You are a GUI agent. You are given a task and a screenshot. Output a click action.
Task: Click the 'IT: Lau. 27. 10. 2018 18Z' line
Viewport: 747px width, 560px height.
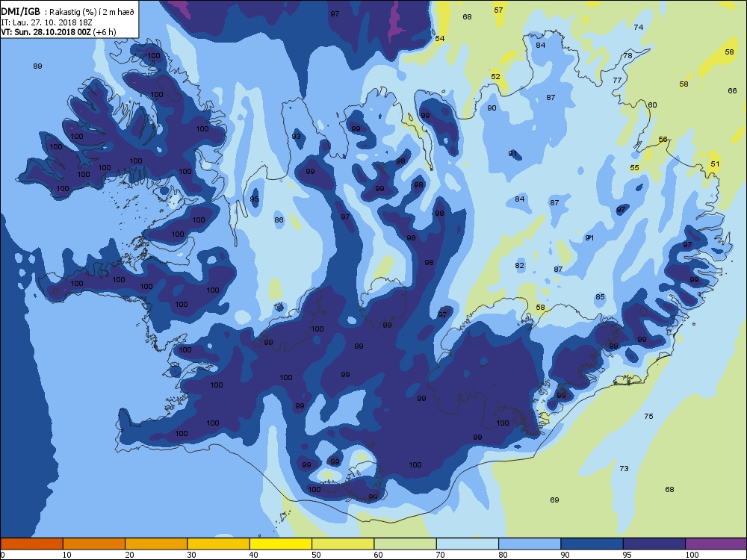(48, 22)
